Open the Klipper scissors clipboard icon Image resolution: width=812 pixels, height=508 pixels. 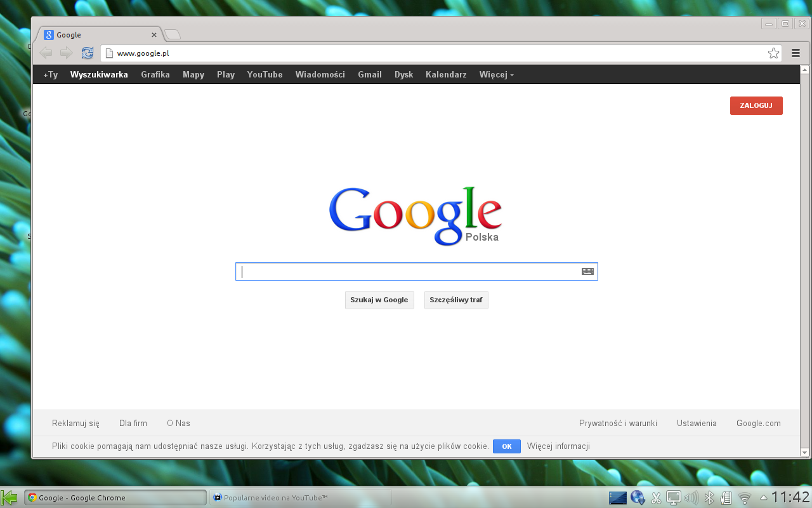[x=656, y=498]
